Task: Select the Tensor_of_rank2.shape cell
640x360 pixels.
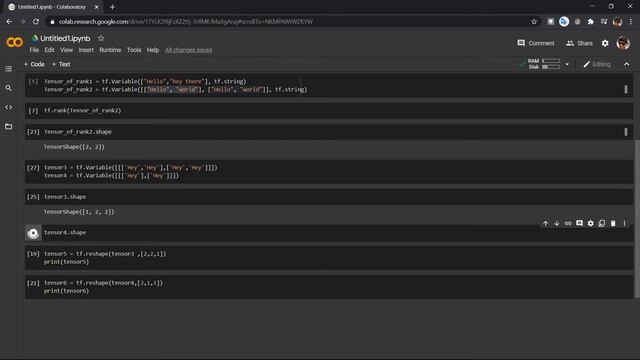Action: pyautogui.click(x=329, y=132)
